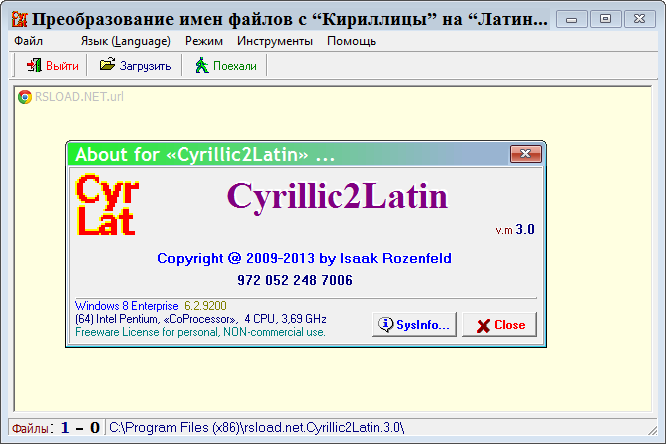Click the Загрузить load toolbar button
Screen dimensions: 666x444
click(135, 66)
